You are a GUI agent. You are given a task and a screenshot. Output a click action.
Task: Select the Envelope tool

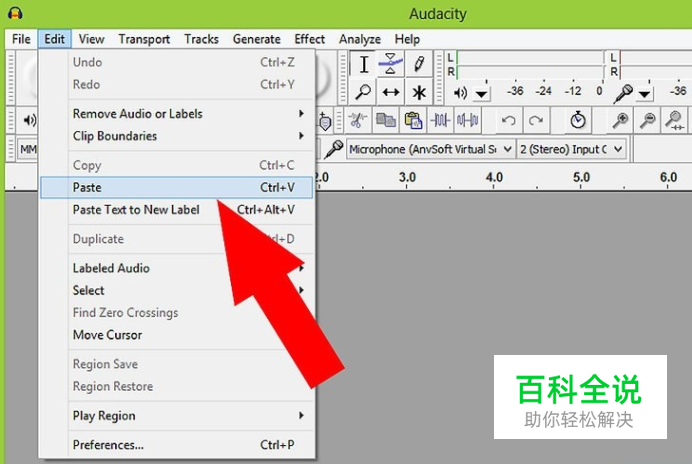pos(391,64)
